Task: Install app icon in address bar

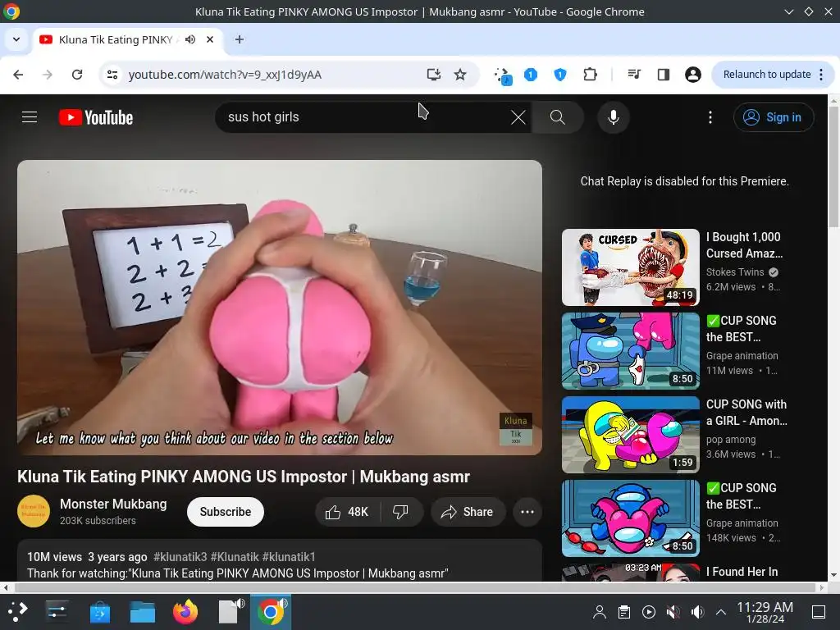Action: [433, 75]
